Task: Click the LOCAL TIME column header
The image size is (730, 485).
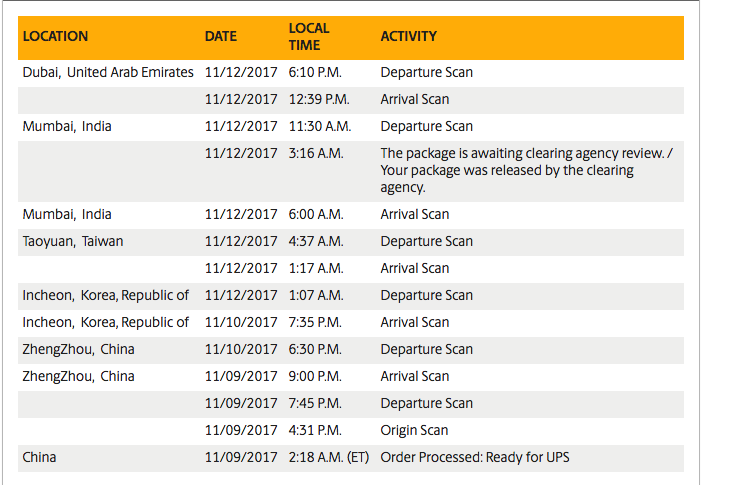Action: coord(309,37)
